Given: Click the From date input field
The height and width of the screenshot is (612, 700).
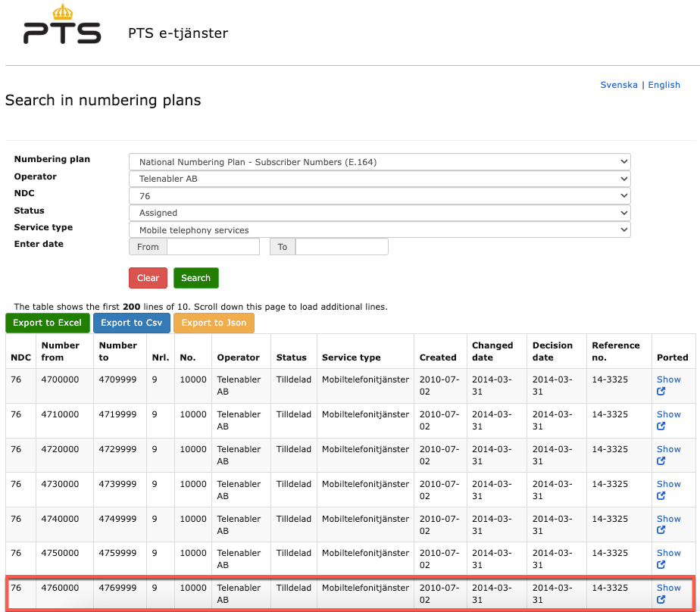Looking at the screenshot, I should [x=213, y=246].
